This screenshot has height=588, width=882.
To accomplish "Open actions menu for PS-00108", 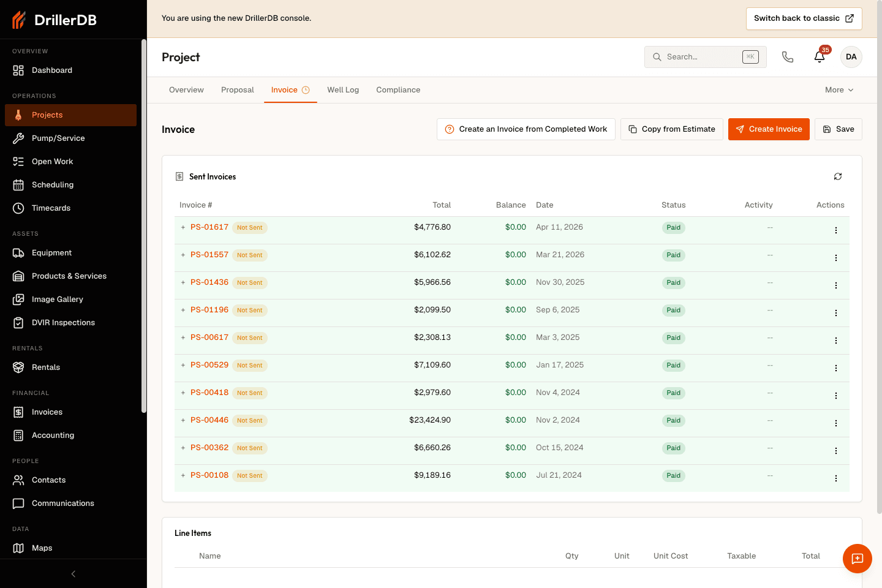I will click(x=836, y=478).
